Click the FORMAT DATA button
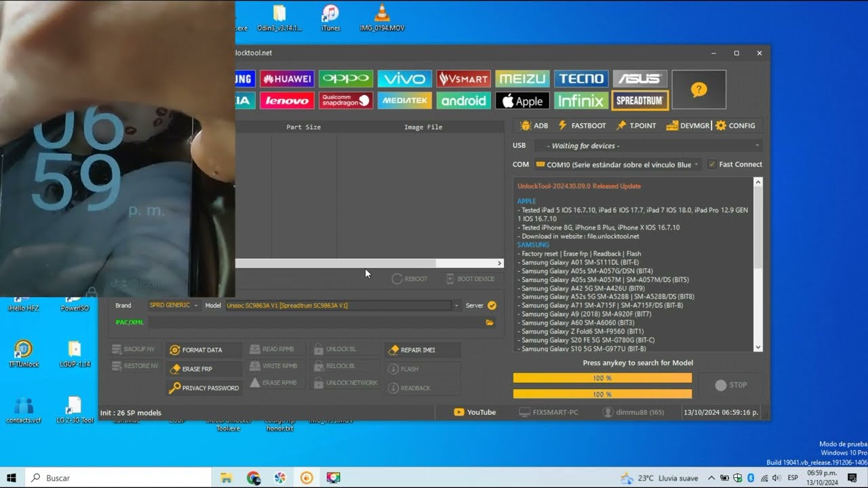Image resolution: width=868 pixels, height=488 pixels. coord(203,350)
